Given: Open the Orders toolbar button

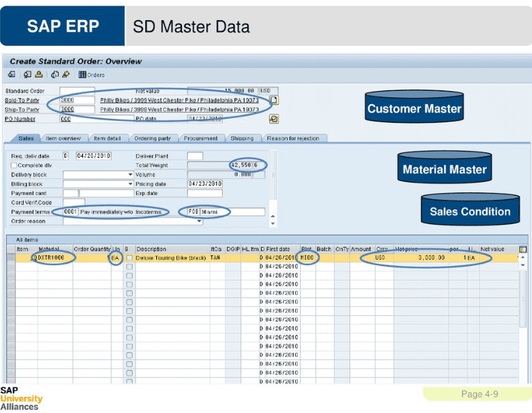Looking at the screenshot, I should (92, 74).
